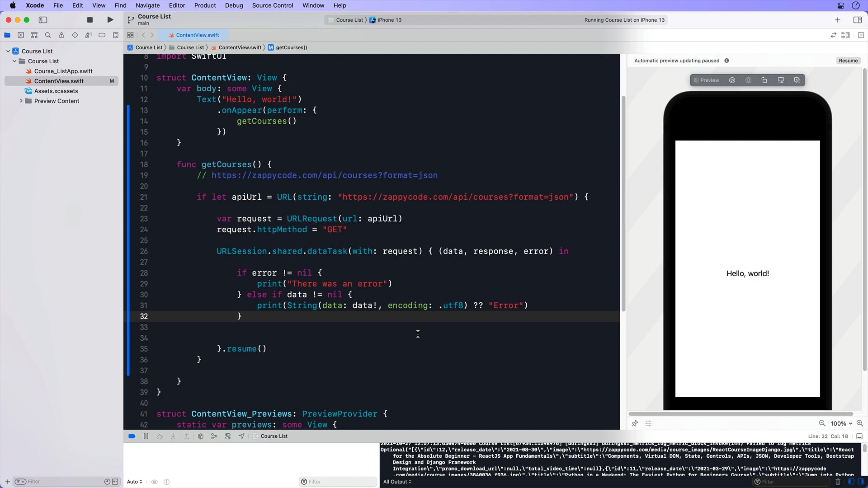This screenshot has height=488, width=868.
Task: Toggle breakpoints activation
Action: tap(132, 436)
